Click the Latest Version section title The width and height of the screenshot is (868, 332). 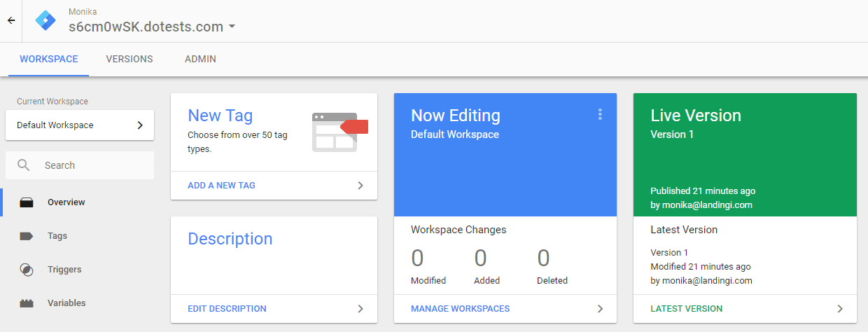pyautogui.click(x=684, y=230)
